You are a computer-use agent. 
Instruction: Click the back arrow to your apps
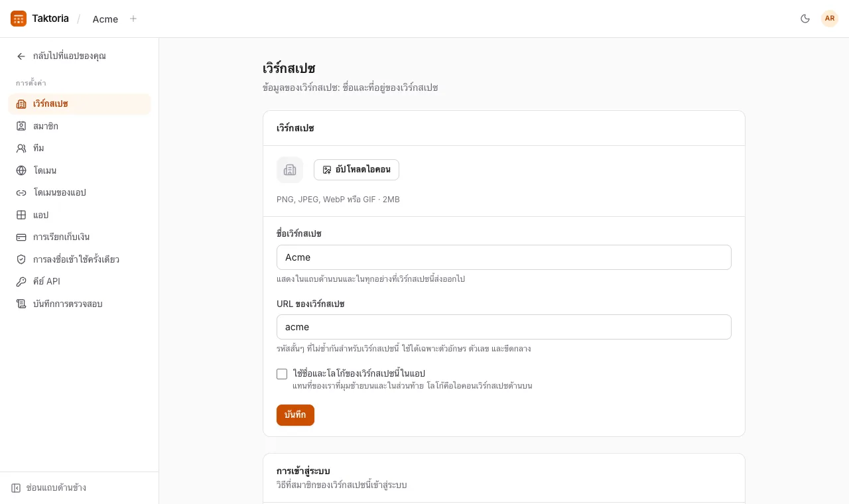21,56
